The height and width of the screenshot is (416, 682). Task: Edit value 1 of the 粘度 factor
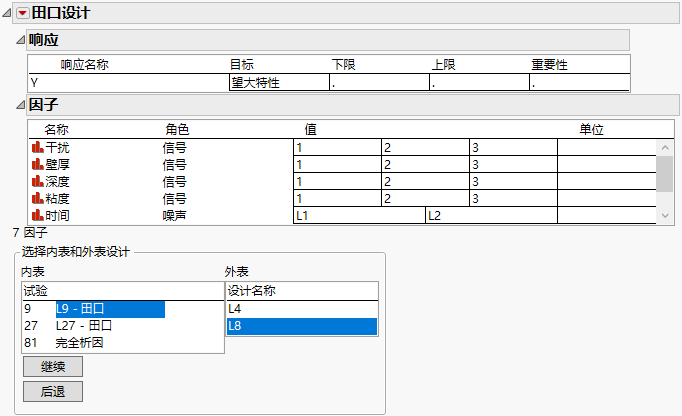coord(338,198)
